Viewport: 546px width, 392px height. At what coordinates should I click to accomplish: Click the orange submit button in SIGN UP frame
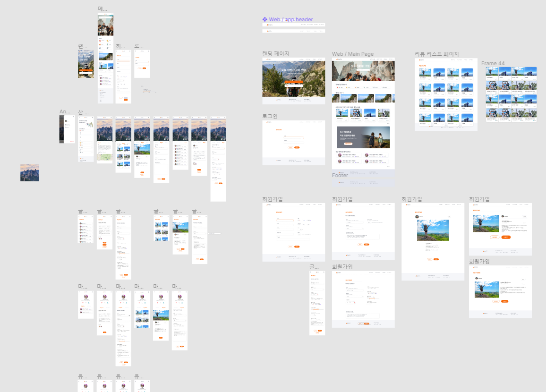297,247
